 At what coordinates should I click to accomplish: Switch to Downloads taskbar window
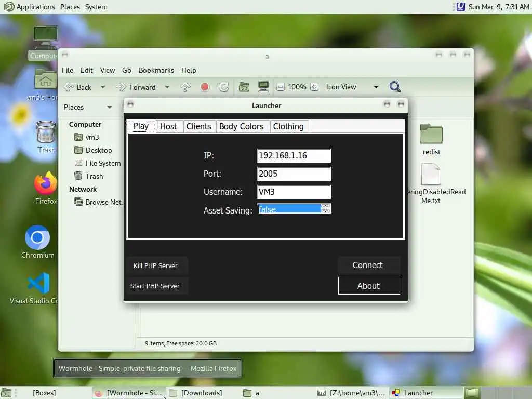click(196, 393)
